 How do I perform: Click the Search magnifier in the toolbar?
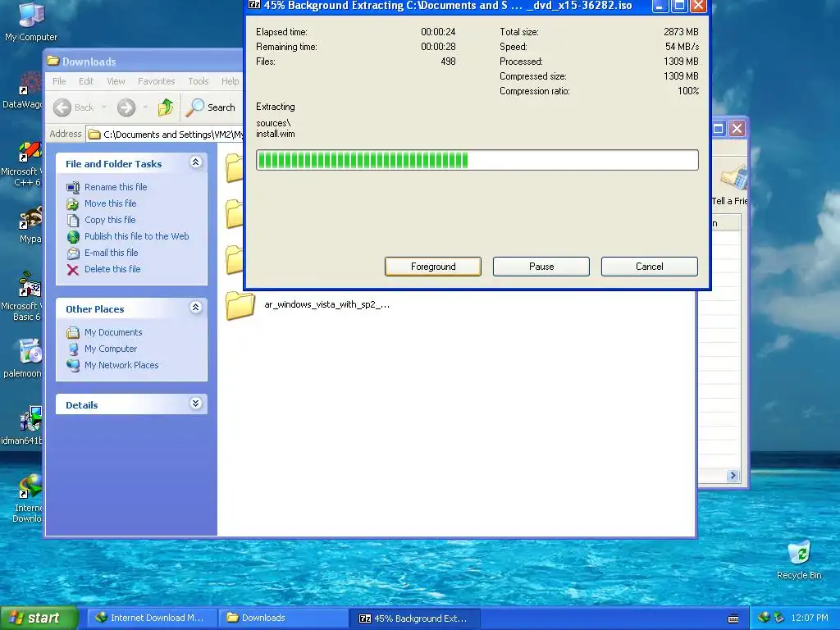[x=195, y=107]
